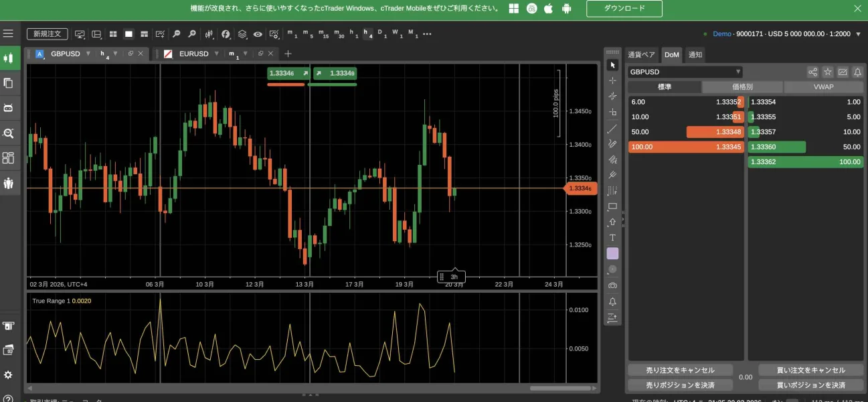Select the trend line drawing tool
This screenshot has width=868, height=402.
[x=612, y=129]
